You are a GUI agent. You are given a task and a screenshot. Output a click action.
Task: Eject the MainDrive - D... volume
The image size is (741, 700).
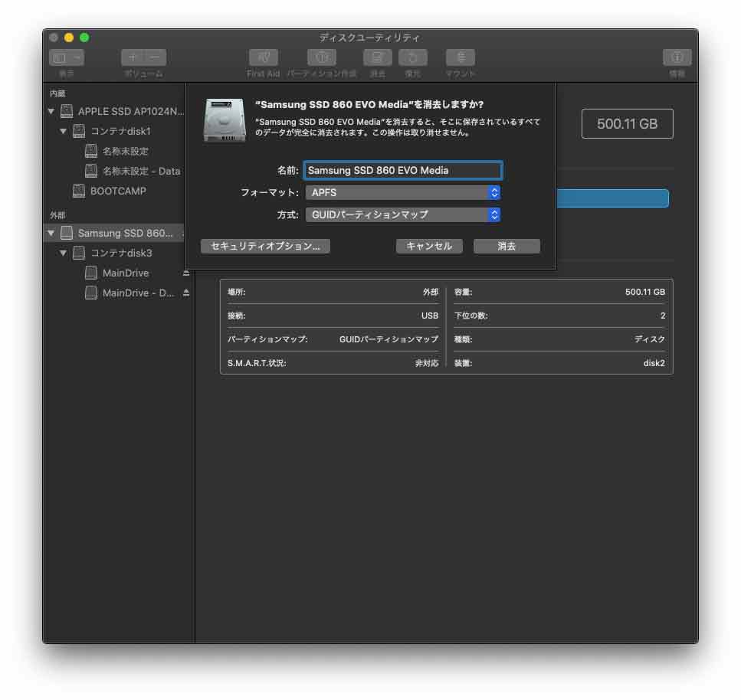(186, 293)
